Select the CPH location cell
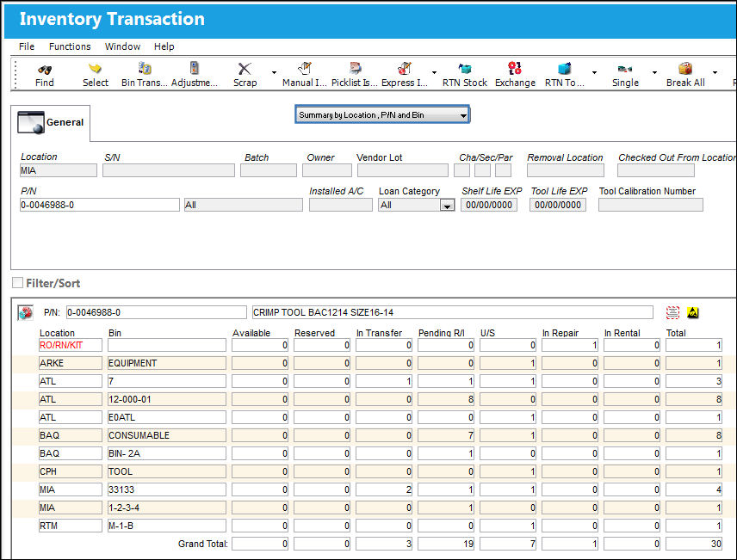The height and width of the screenshot is (560, 737). click(x=70, y=471)
